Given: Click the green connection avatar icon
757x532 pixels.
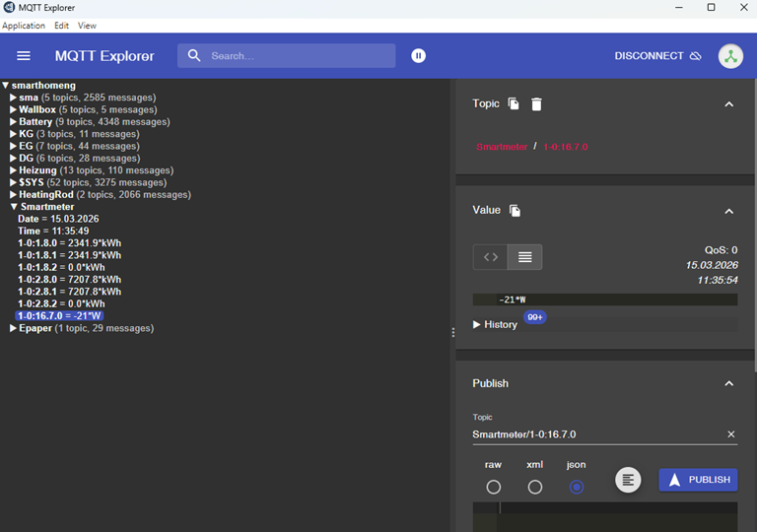Looking at the screenshot, I should pos(730,56).
